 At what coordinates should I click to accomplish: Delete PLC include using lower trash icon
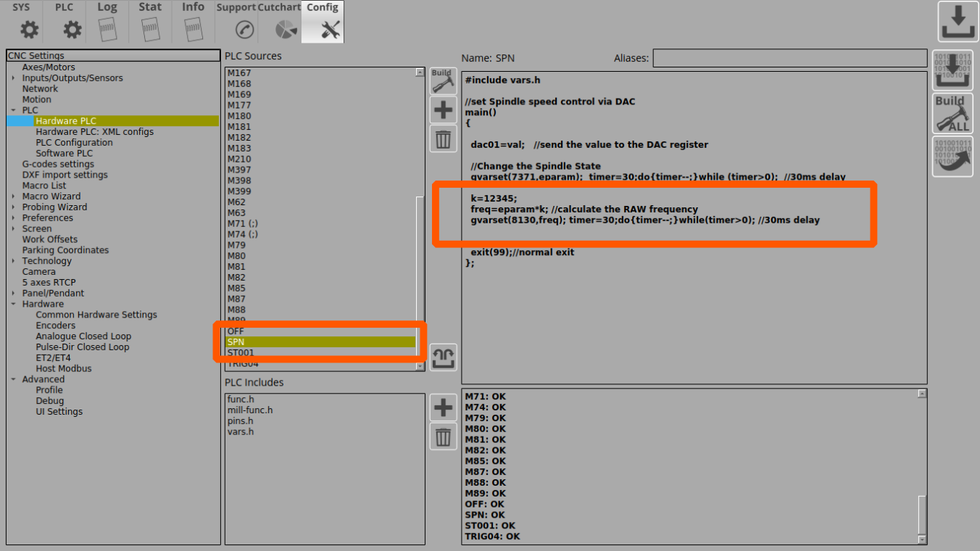pyautogui.click(x=443, y=437)
